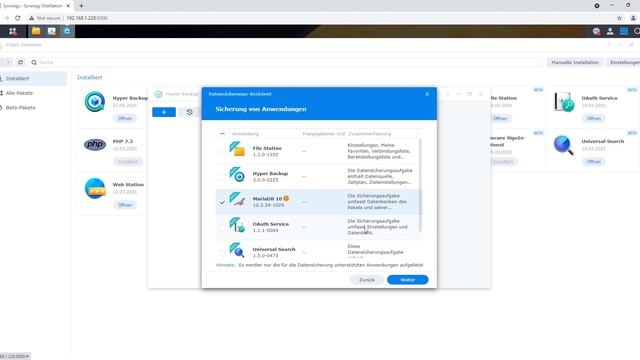640x360 pixels.
Task: Check the Hyper Backup application checkbox
Action: pos(222,177)
